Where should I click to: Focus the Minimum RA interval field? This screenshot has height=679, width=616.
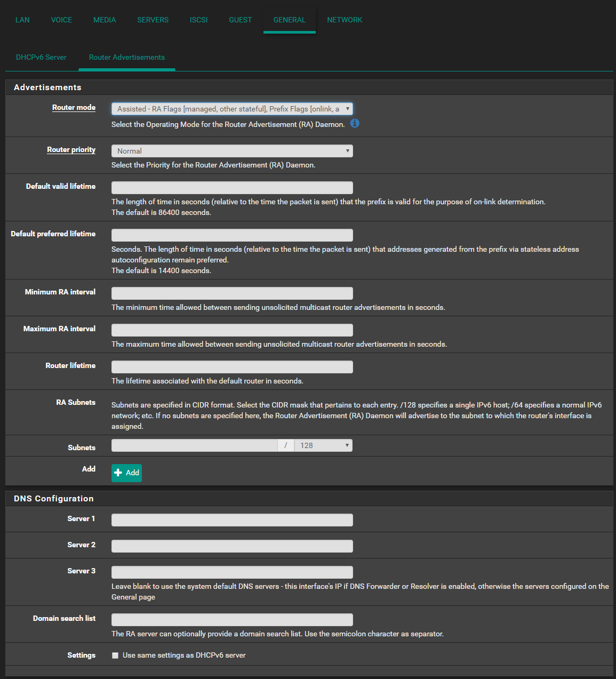(x=232, y=293)
